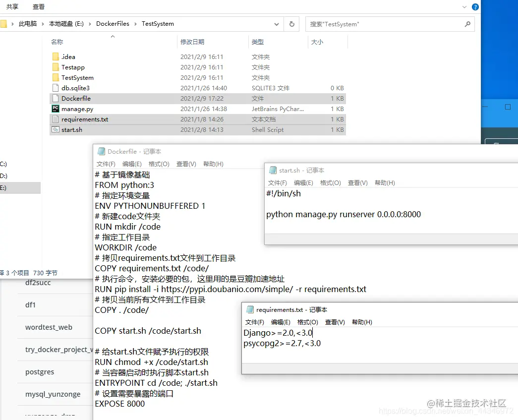
Task: Open 帮助(H) menu in requirements.txt Notepad
Action: (362, 322)
